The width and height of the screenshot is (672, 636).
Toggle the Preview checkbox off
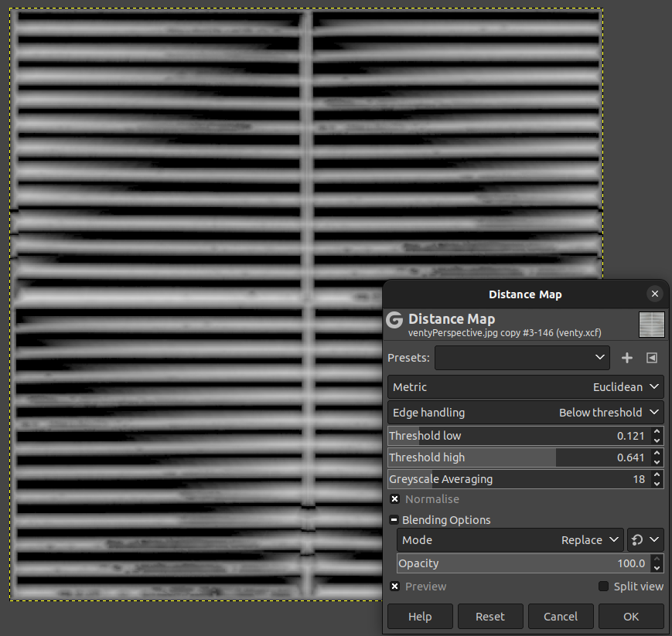tap(394, 587)
